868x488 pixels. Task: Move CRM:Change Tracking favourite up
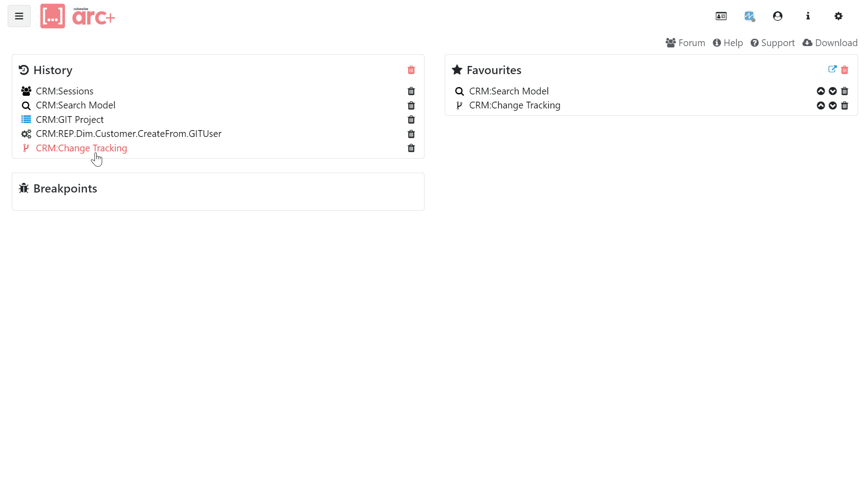tap(821, 106)
